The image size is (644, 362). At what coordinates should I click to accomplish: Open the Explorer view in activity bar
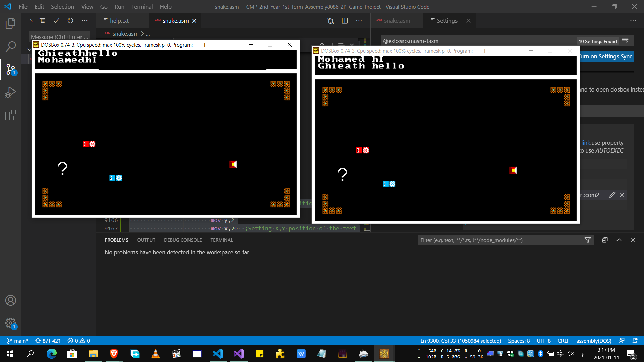(x=10, y=23)
